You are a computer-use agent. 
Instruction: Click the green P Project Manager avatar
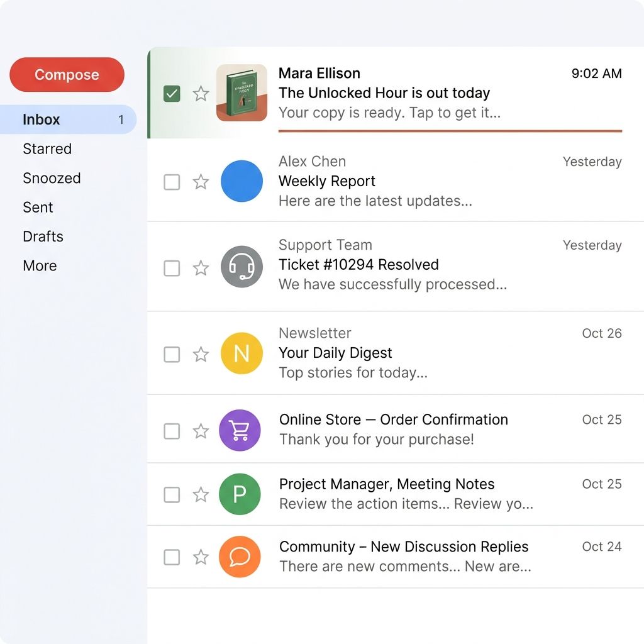coord(240,494)
